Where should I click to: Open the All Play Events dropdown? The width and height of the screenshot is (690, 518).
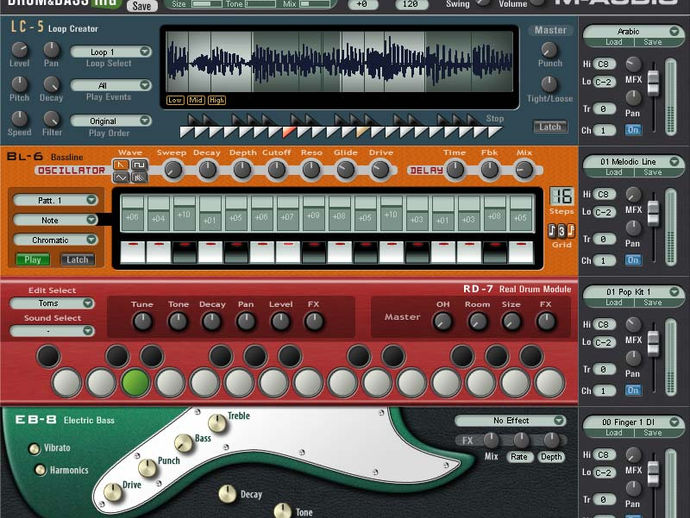click(111, 85)
